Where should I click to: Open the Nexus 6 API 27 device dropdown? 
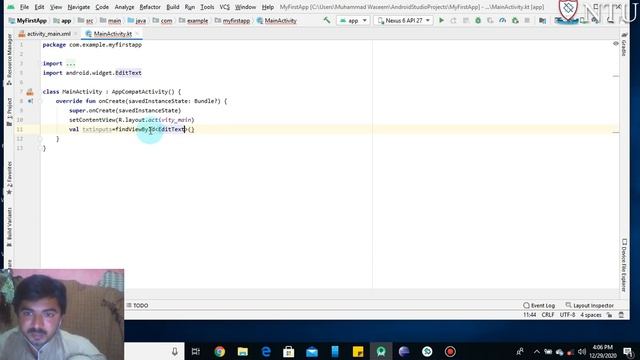(403, 20)
